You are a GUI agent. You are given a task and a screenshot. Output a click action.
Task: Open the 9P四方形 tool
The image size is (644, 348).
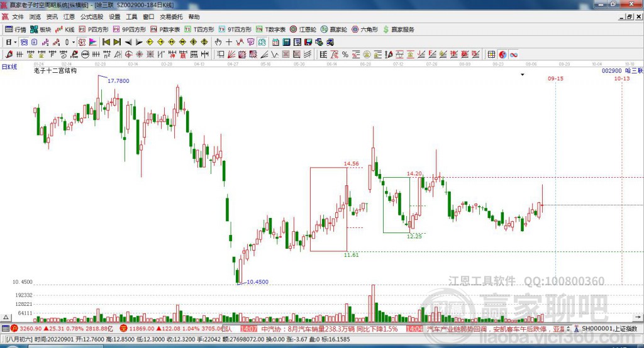click(130, 30)
